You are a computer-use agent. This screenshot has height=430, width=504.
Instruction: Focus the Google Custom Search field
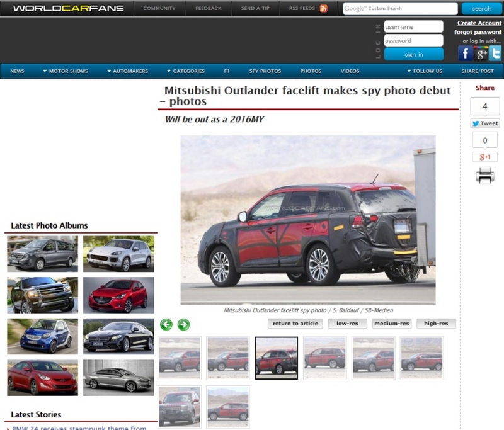click(x=400, y=9)
